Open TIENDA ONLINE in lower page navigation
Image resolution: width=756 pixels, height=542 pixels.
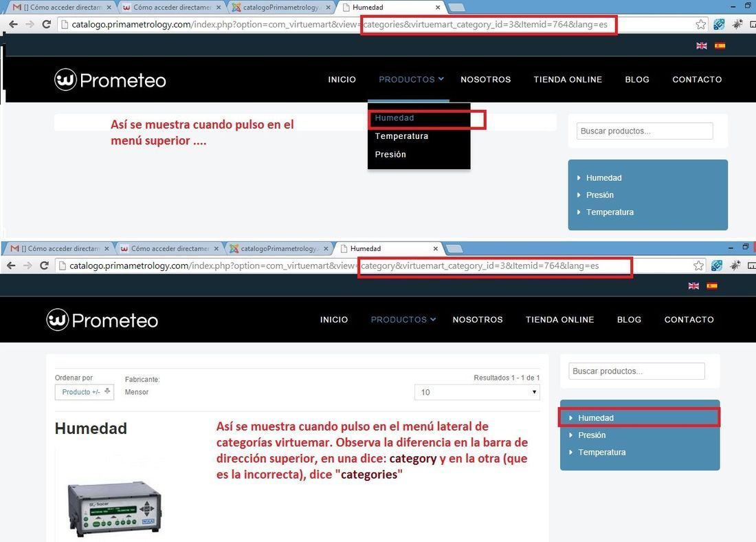coord(559,320)
